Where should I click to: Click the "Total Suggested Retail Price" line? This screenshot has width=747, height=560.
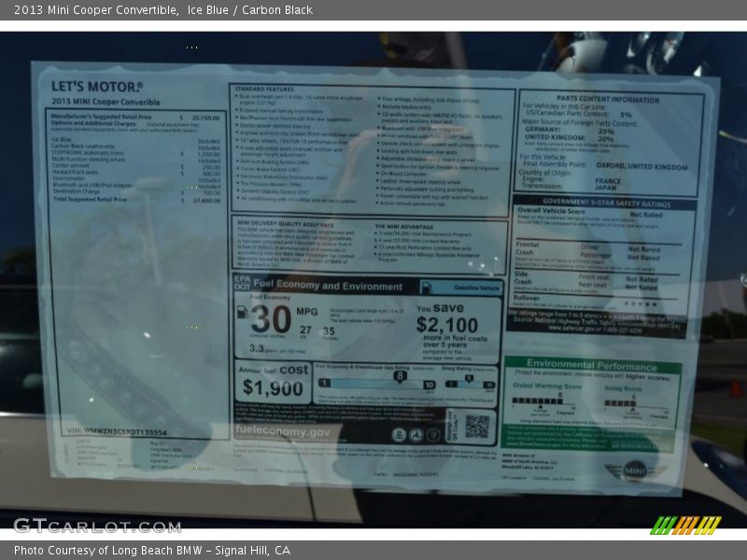(135, 200)
